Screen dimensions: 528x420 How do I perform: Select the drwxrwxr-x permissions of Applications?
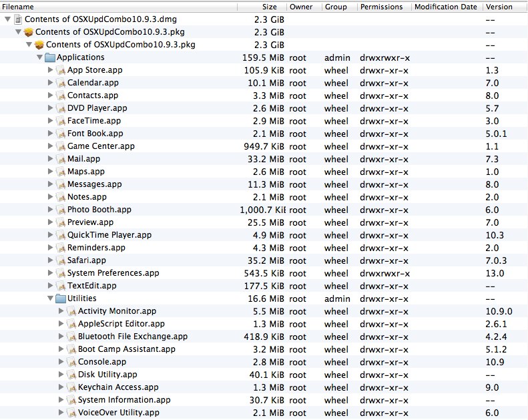tap(384, 58)
